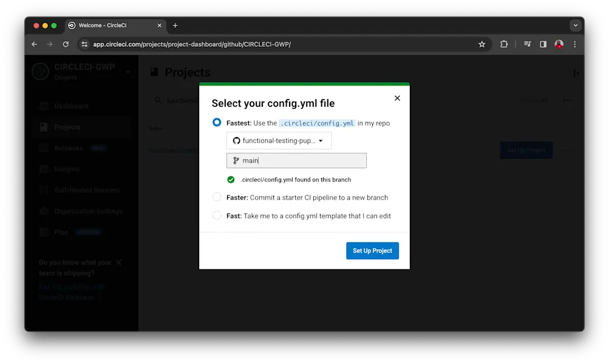Viewport: 609px width, 364px height.
Task: Click the branch icon inside the main input
Action: [x=235, y=160]
